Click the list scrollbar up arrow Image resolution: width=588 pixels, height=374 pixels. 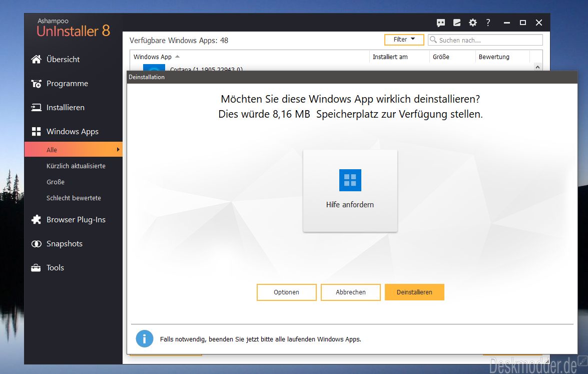tap(538, 67)
